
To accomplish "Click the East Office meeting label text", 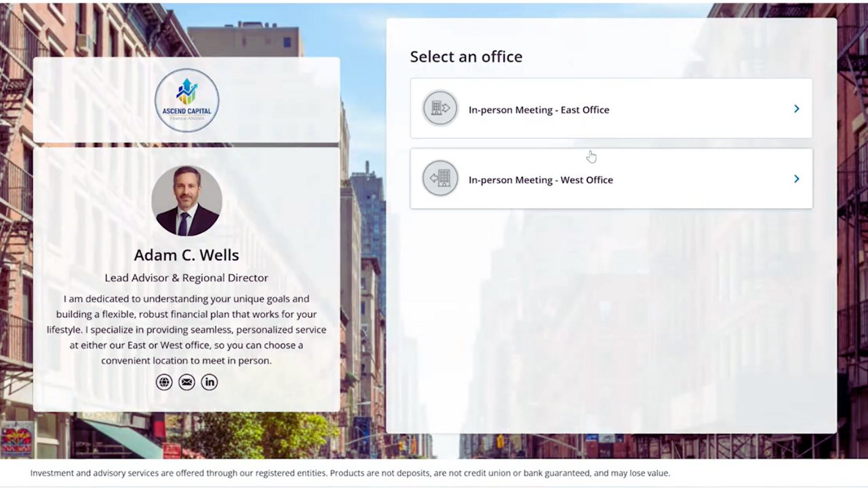I will point(538,109).
